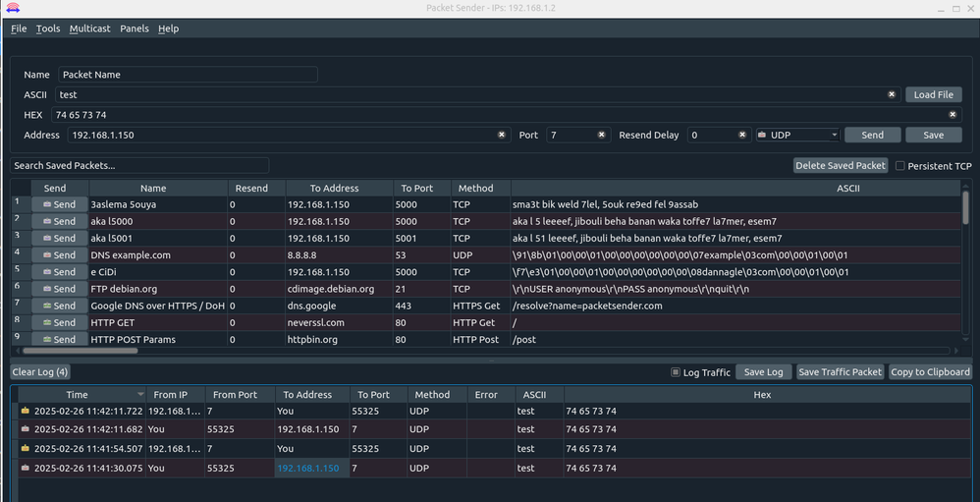Click the '8.8.8.8' address cell
This screenshot has width=980, height=502.
(x=340, y=255)
